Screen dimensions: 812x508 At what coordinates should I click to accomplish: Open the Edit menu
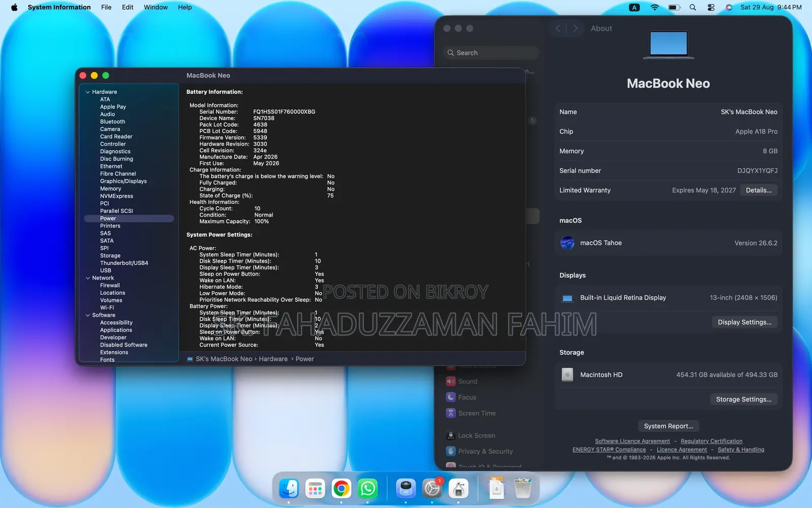point(127,7)
